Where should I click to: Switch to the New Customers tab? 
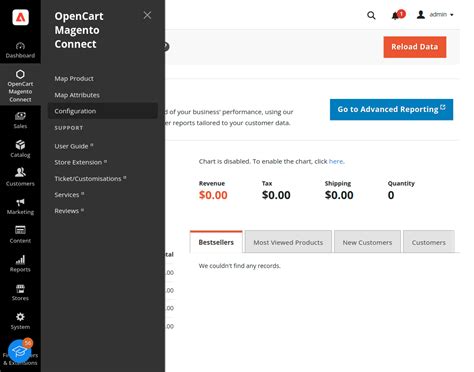pyautogui.click(x=367, y=242)
